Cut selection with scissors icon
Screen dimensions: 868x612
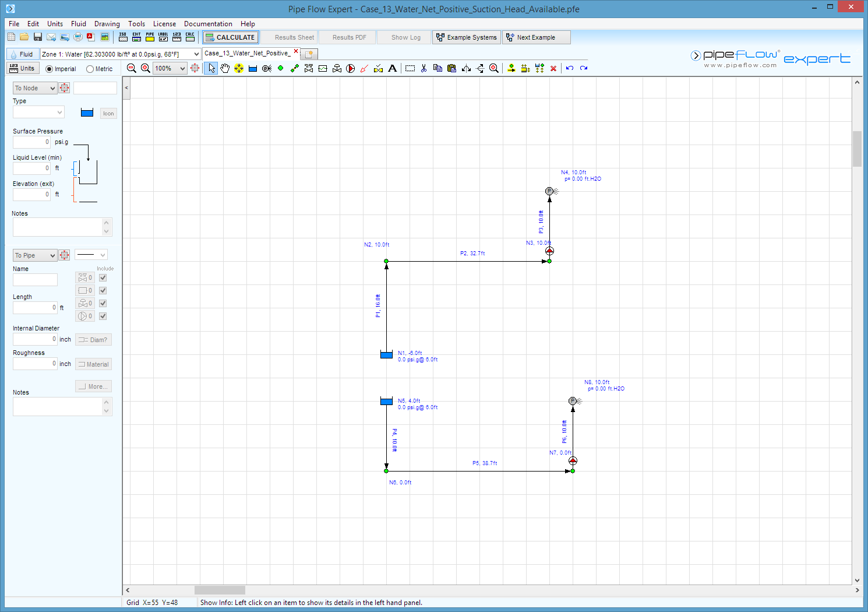(x=424, y=68)
